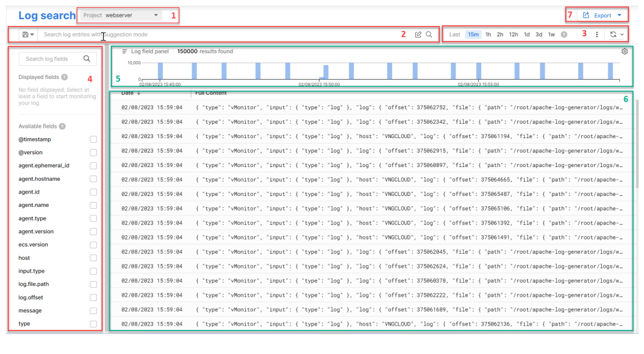Image resolution: width=644 pixels, height=354 pixels.
Task: Click the edit query icon beside search
Action: [418, 35]
